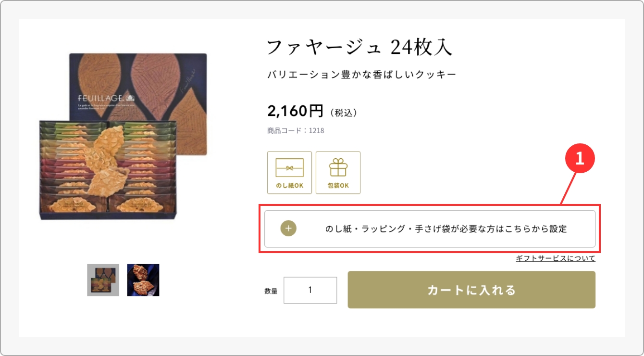The image size is (644, 356).
Task: Focus the 数量 quantity input field
Action: [x=310, y=290]
